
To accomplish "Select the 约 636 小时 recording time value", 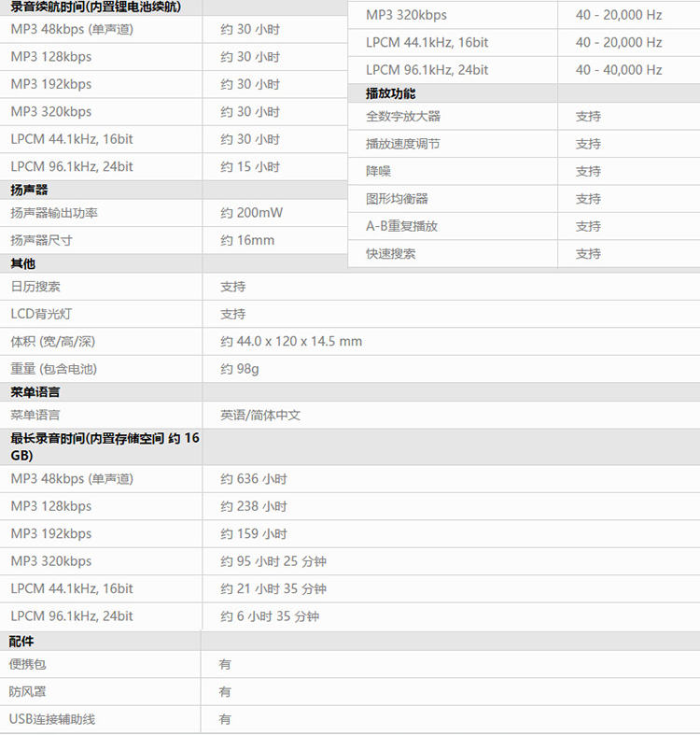I will [254, 479].
